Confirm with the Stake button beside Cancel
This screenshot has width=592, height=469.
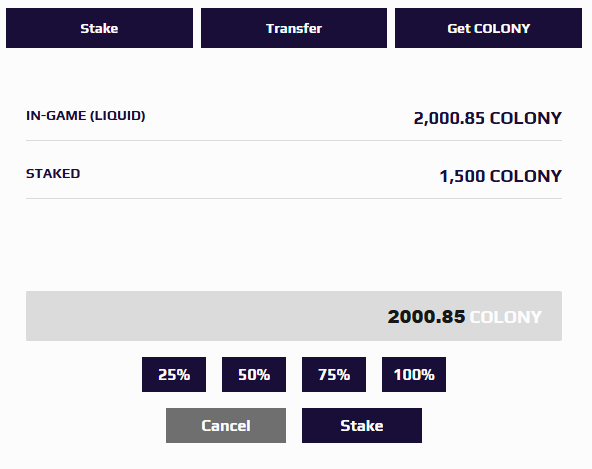(x=362, y=426)
